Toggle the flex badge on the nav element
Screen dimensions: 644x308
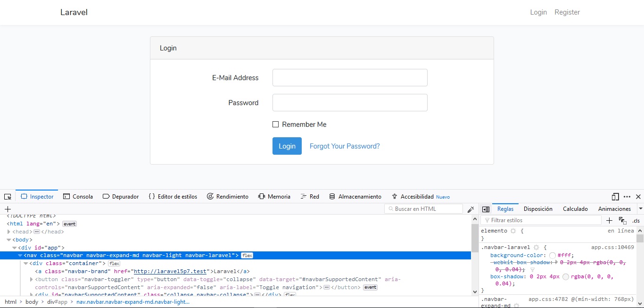[247, 255]
